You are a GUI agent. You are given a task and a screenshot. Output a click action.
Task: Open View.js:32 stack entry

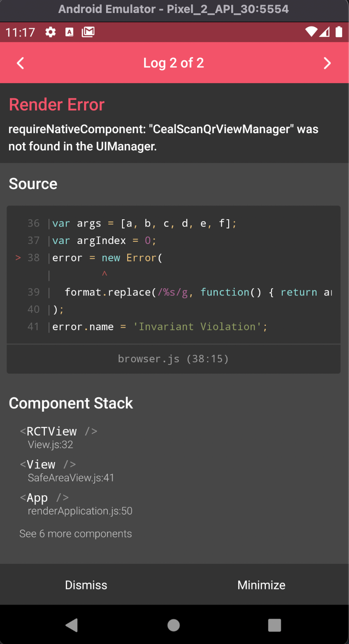tap(50, 444)
